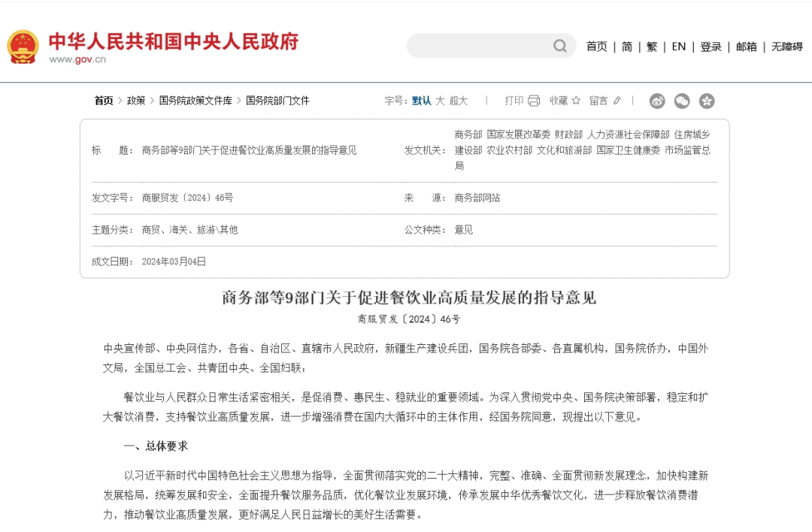812x532 pixels.
Task: Open the 邮箱 mailbox link
Action: (747, 47)
